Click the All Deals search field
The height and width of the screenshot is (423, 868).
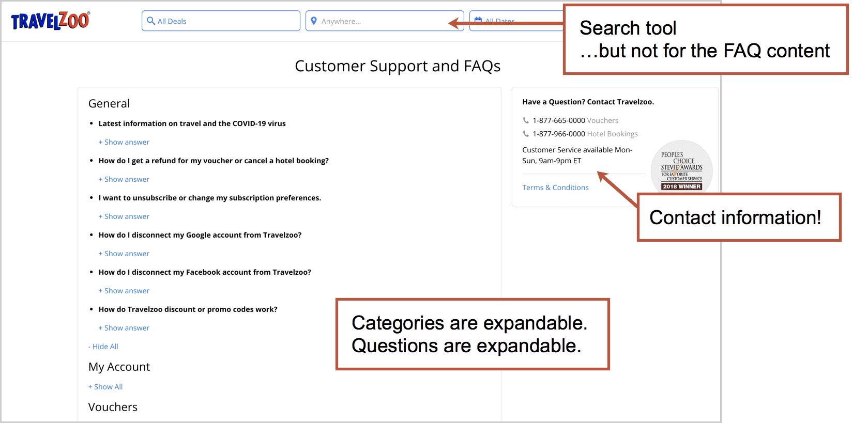(x=221, y=21)
